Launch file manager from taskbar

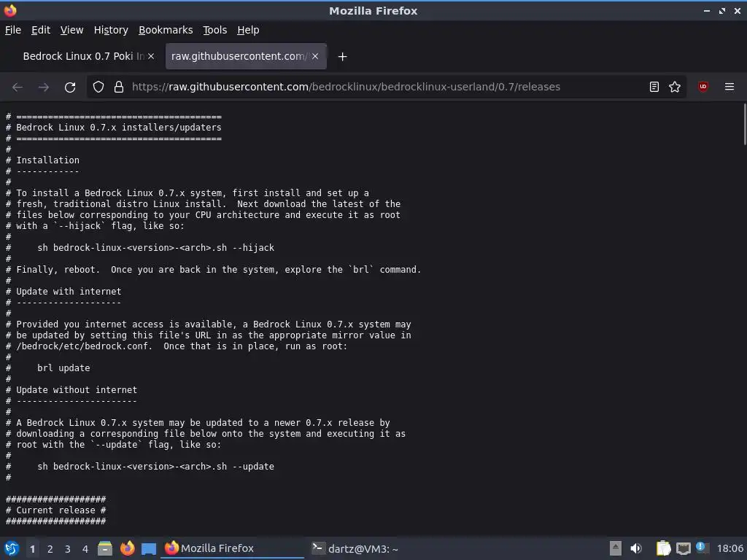(105, 548)
